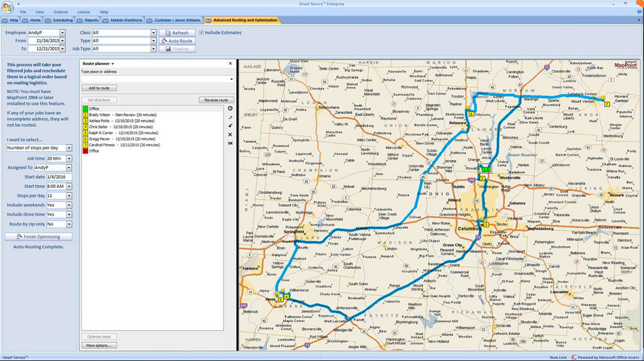The width and height of the screenshot is (644, 361).
Task: Click Add to route button
Action: point(99,88)
